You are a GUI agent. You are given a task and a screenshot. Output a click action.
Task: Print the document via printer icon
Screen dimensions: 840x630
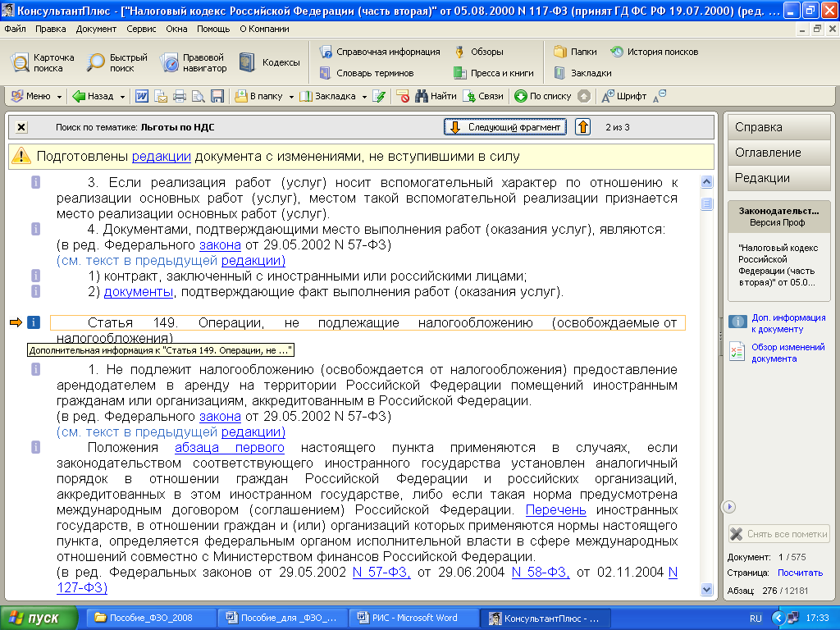click(x=180, y=97)
